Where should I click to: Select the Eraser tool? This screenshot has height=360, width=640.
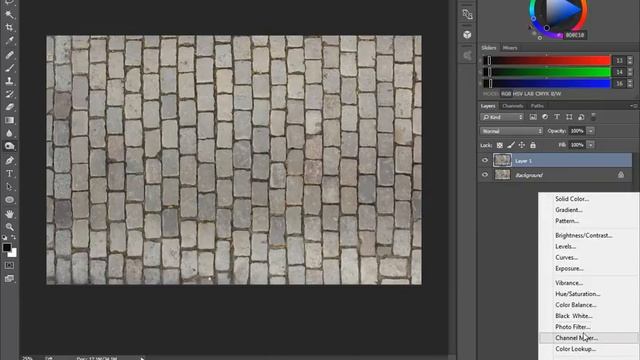[x=9, y=107]
